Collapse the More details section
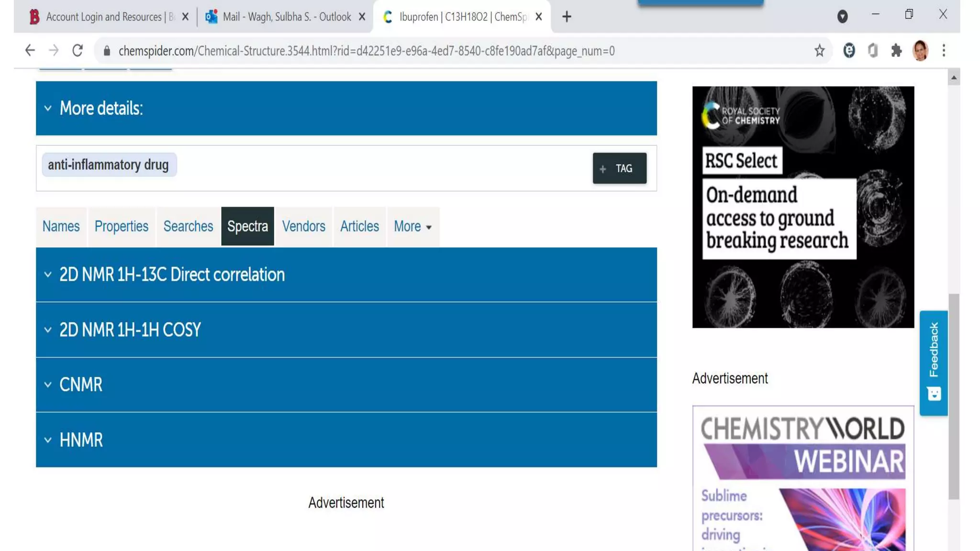The image size is (980, 551). click(x=101, y=108)
